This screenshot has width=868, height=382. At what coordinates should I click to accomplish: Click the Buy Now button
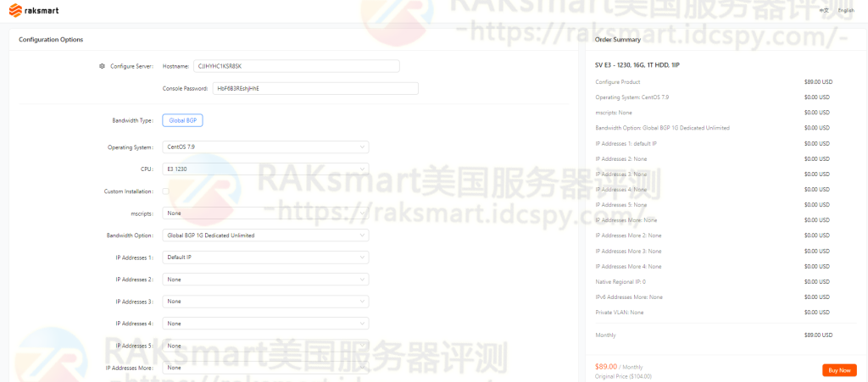coord(839,370)
